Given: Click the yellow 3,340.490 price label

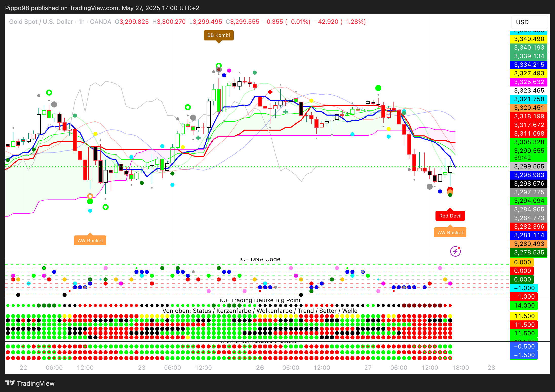Looking at the screenshot, I should pos(529,39).
